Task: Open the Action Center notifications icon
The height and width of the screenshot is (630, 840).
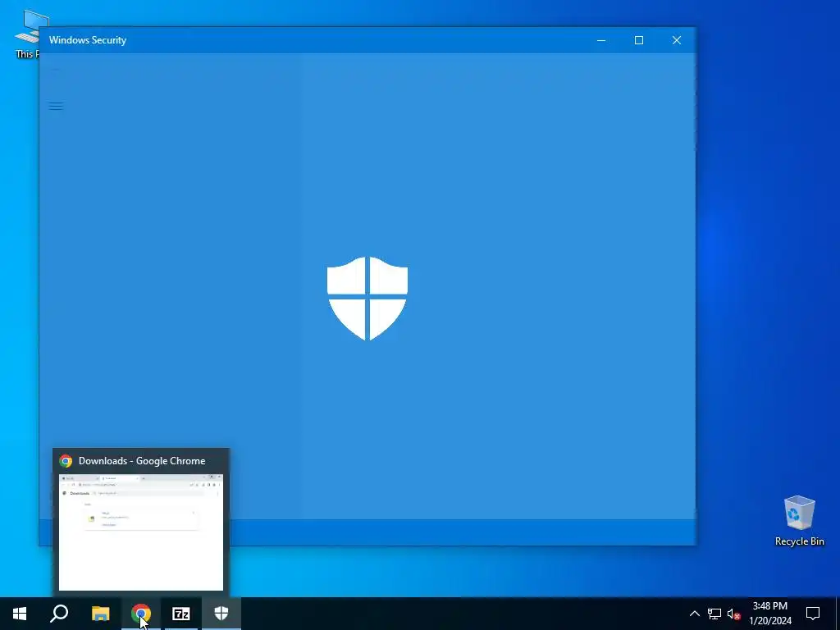Action: pyautogui.click(x=813, y=614)
